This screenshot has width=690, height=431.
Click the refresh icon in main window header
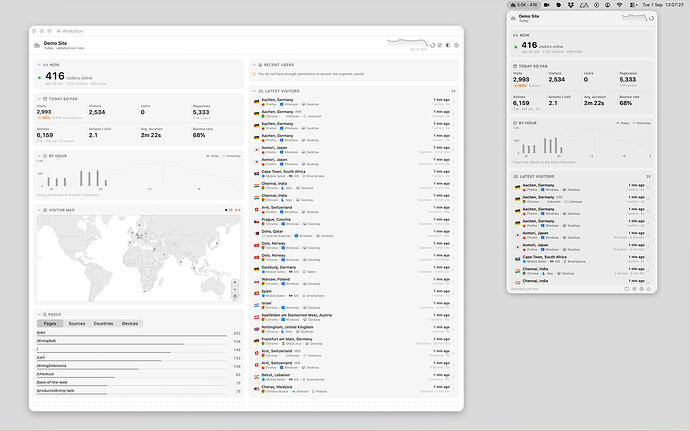[x=433, y=45]
